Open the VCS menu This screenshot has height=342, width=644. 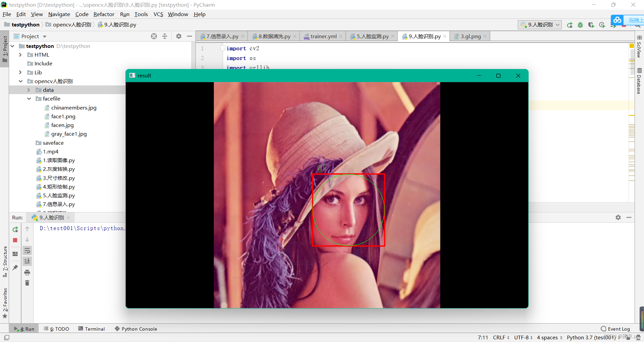click(158, 14)
